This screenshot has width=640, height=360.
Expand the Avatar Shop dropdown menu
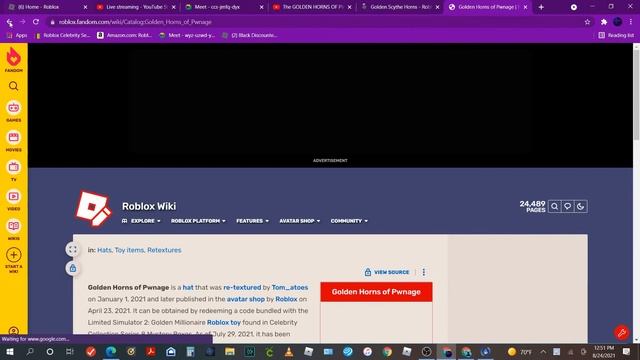click(300, 221)
